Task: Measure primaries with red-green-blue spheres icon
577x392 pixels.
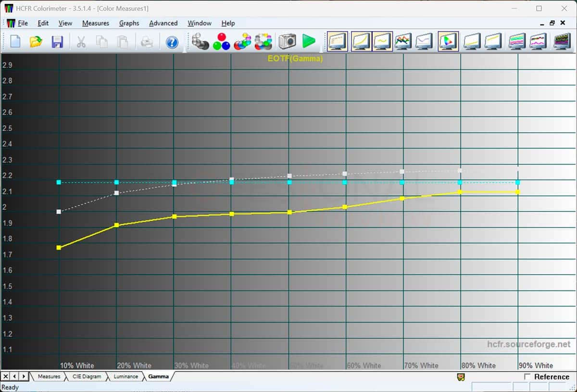Action: pos(221,41)
